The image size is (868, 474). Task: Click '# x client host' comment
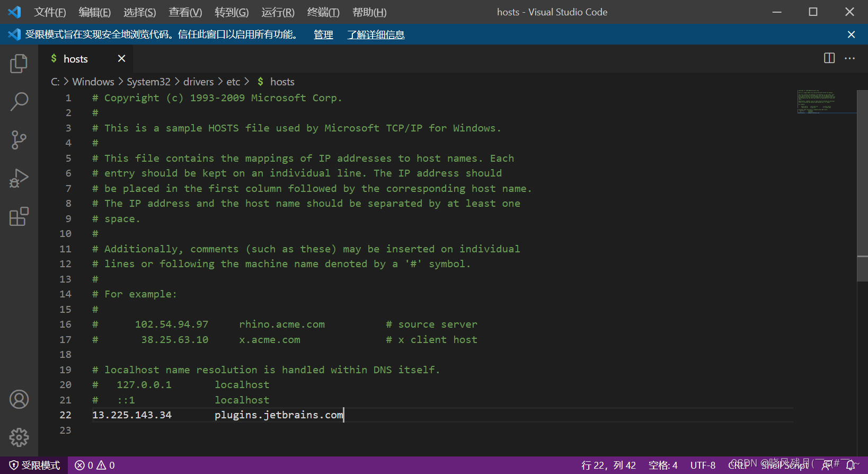431,340
